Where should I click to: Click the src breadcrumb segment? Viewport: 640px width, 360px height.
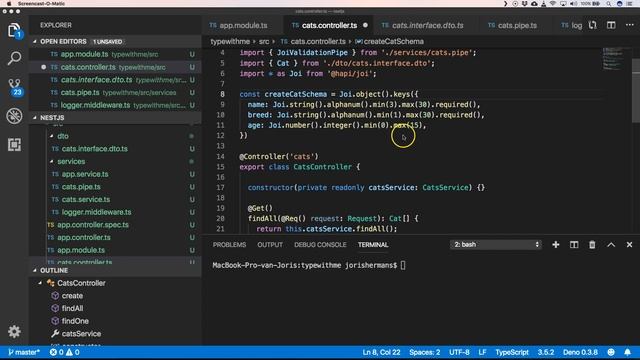click(264, 41)
